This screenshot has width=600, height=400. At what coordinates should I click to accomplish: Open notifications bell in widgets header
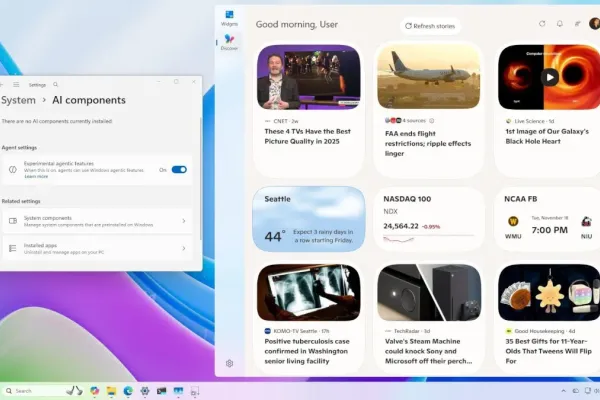coord(559,24)
